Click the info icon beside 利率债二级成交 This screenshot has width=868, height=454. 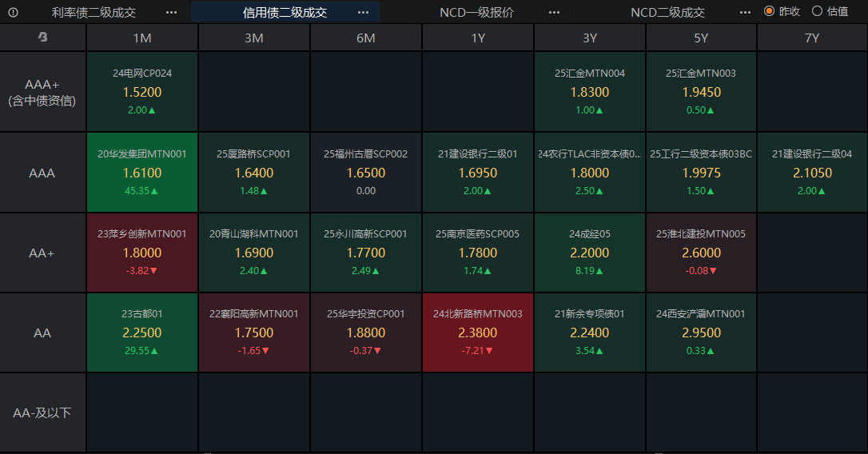coord(14,12)
